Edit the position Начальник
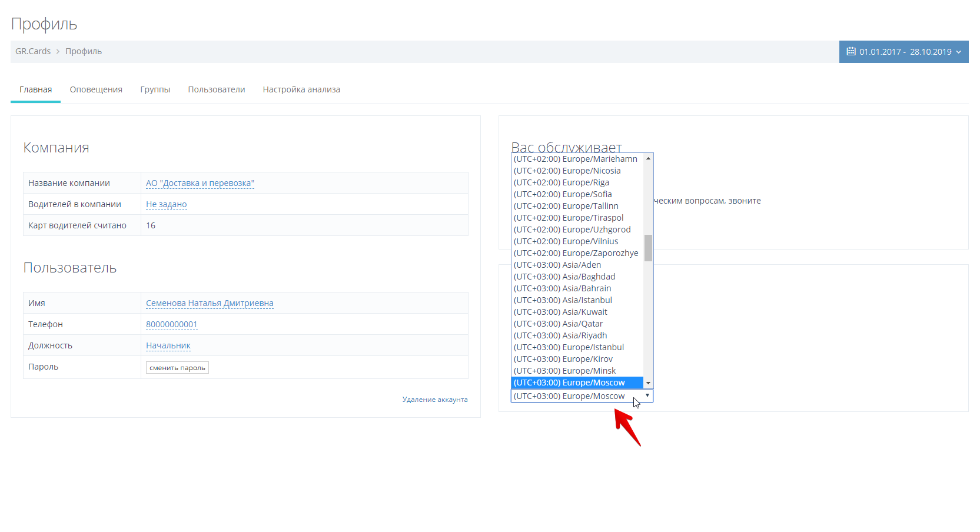Screen dimensions: 980x532 coord(168,345)
